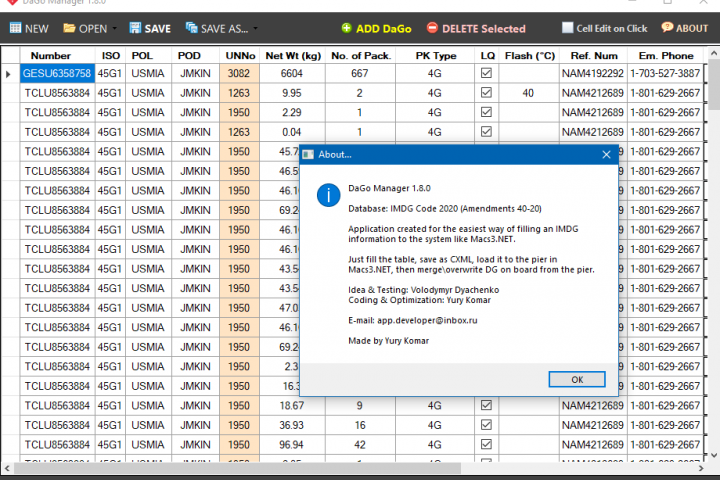Click the horizontal scrollbar at the bottom

[x=237, y=468]
